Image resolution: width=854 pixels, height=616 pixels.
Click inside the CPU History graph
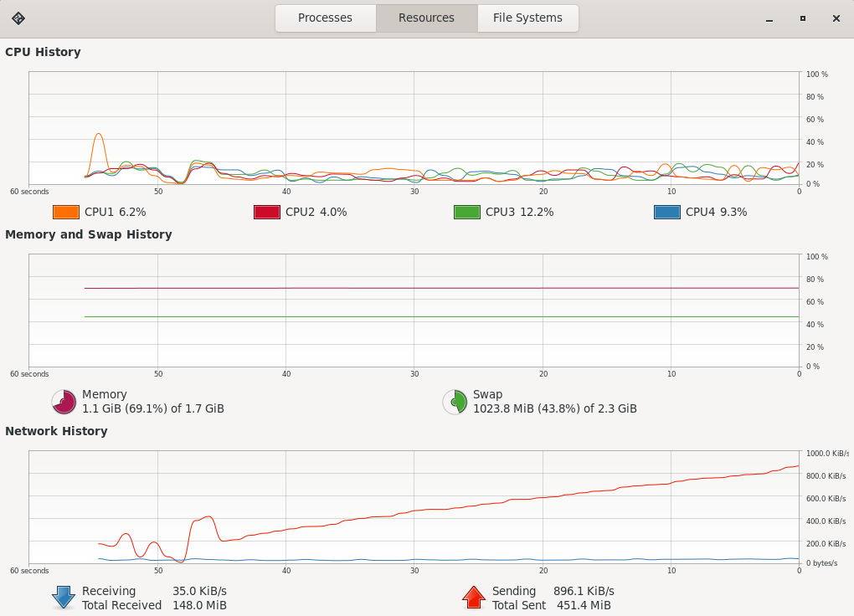tap(414, 127)
